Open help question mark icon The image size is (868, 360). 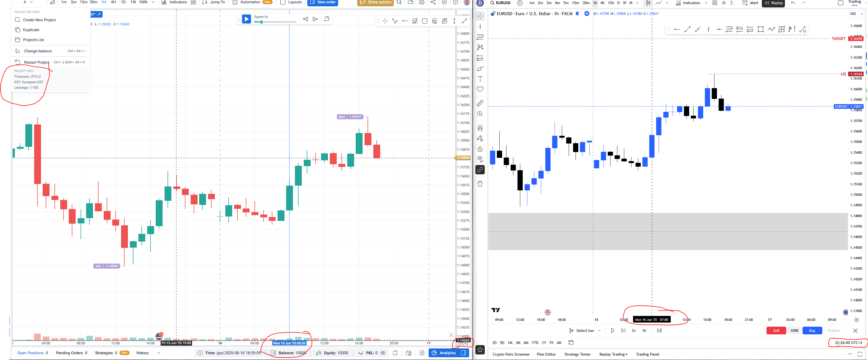click(x=456, y=2)
